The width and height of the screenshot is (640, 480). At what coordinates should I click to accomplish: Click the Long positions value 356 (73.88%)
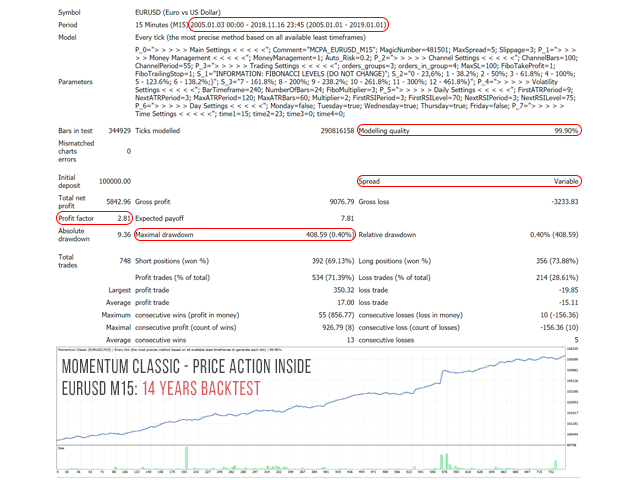(x=557, y=261)
